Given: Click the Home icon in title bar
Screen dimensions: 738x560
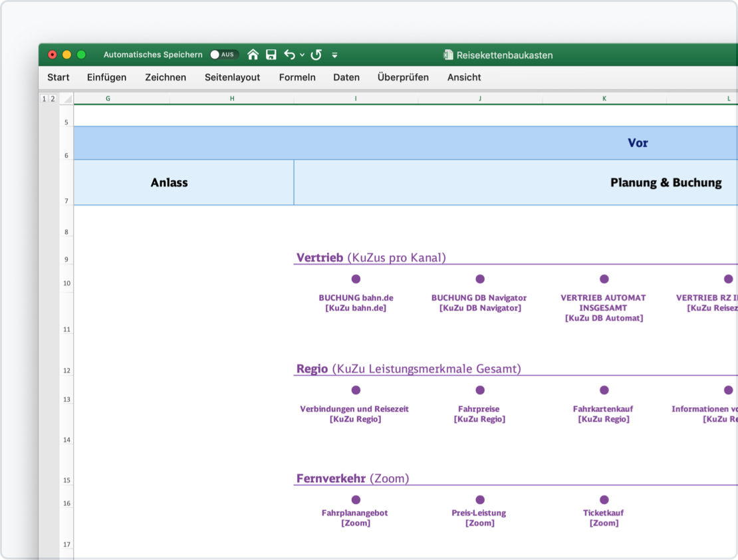Looking at the screenshot, I should pyautogui.click(x=253, y=55).
